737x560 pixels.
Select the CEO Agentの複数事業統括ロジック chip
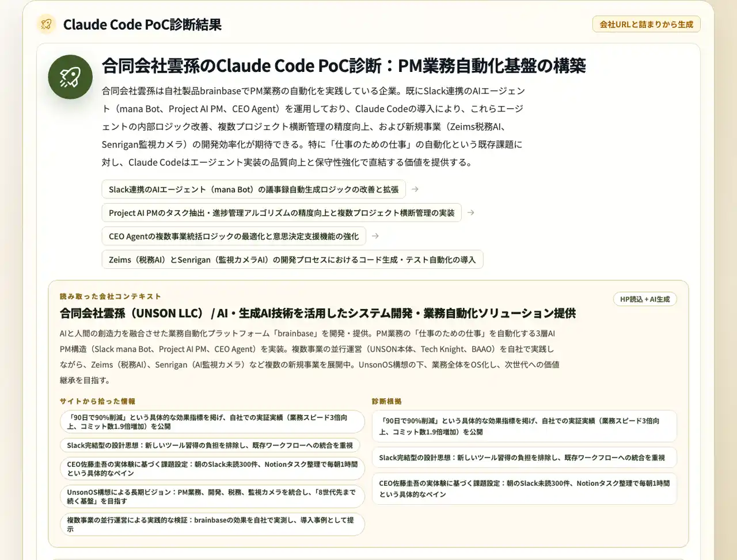pos(233,236)
